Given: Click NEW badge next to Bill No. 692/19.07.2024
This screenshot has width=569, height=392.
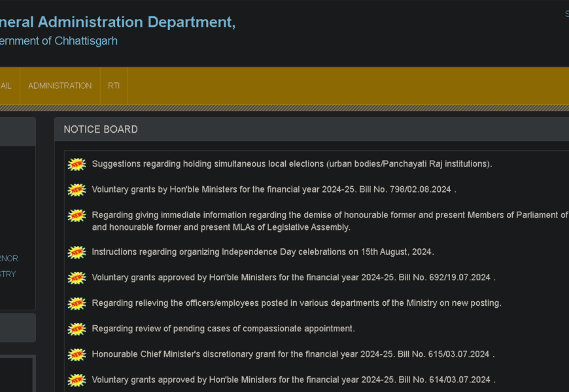Looking at the screenshot, I should (x=77, y=278).
